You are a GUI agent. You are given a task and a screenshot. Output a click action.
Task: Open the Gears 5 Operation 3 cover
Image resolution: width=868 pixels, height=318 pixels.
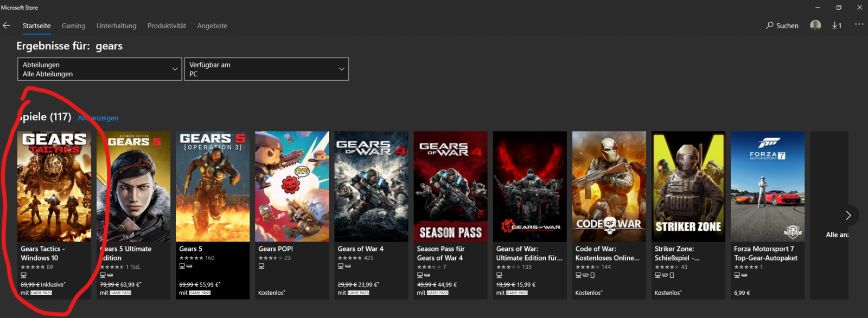tap(213, 186)
